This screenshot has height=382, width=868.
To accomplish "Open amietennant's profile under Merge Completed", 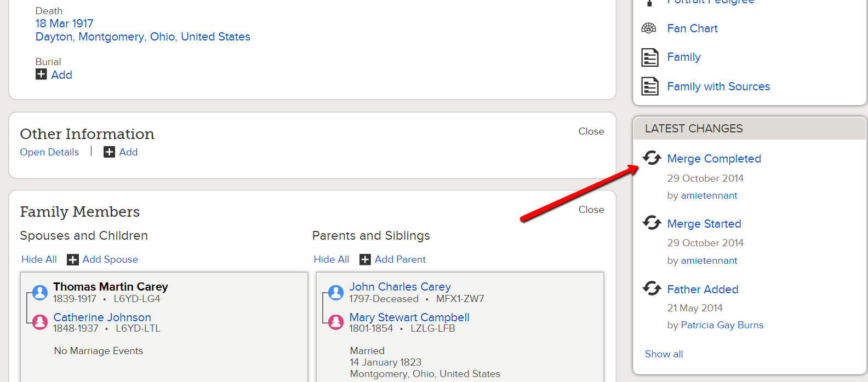I will [x=709, y=195].
